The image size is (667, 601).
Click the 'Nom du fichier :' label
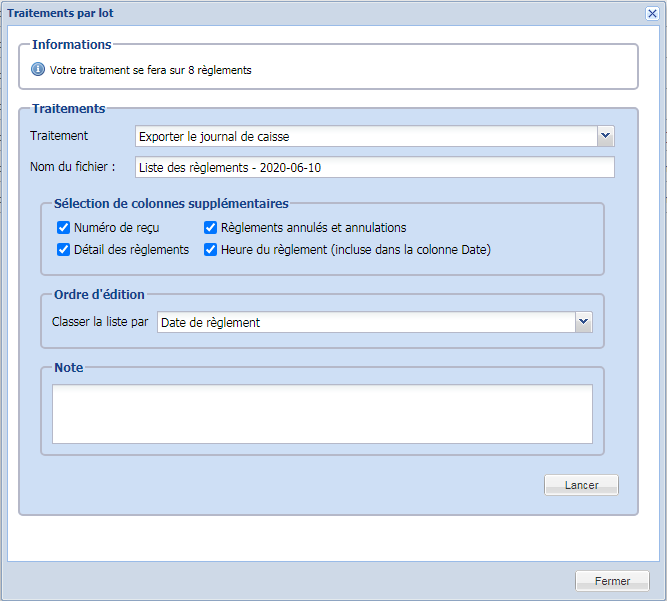point(73,167)
